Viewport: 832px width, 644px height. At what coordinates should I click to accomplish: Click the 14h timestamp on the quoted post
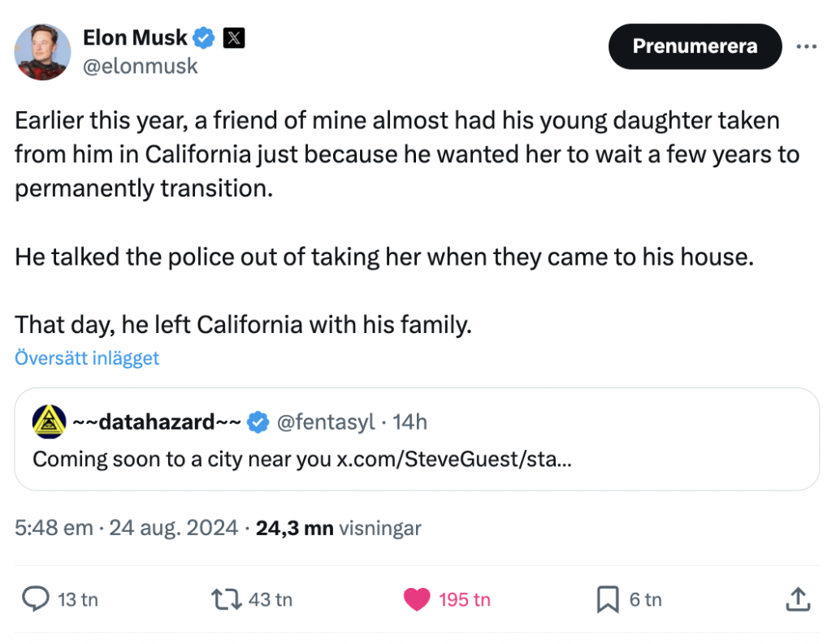(409, 421)
